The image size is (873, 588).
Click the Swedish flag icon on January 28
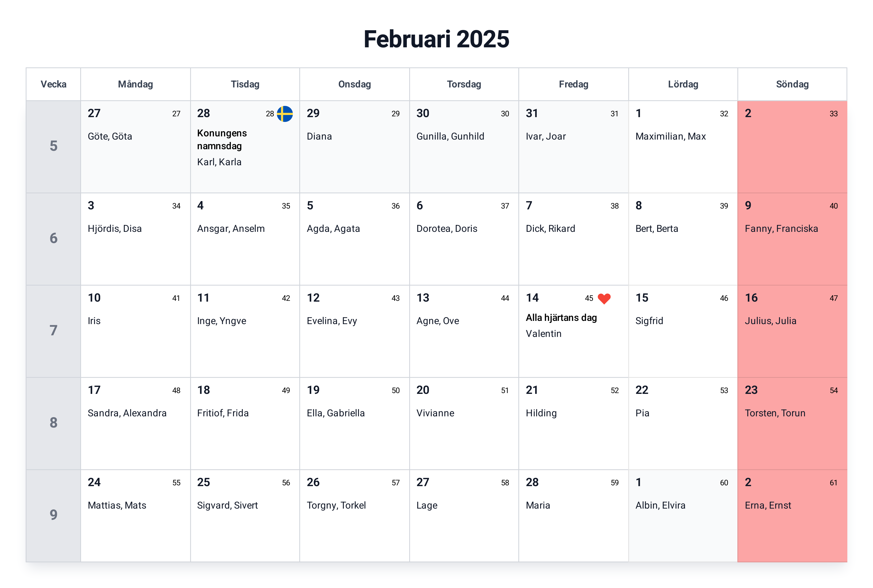[285, 114]
